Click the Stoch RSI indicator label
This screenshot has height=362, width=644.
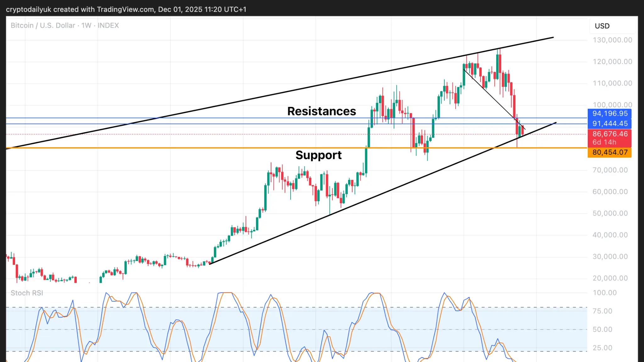tap(27, 293)
